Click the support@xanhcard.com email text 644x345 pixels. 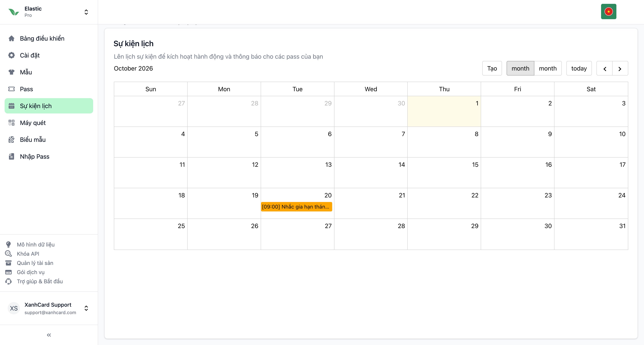pyautogui.click(x=50, y=312)
